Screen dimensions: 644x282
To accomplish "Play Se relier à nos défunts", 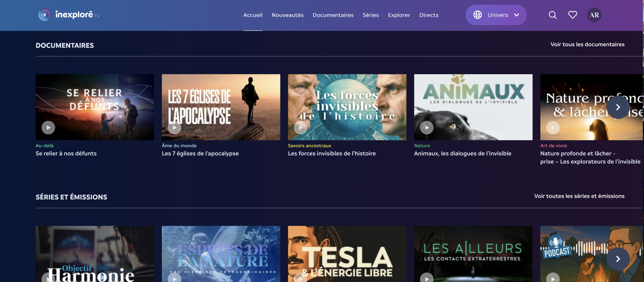I will (x=48, y=128).
